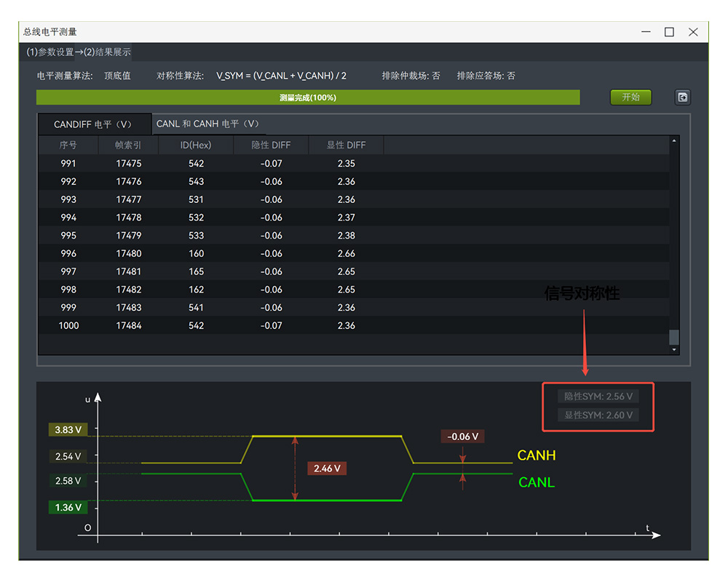Click frame index 17478 cell

[x=129, y=218]
